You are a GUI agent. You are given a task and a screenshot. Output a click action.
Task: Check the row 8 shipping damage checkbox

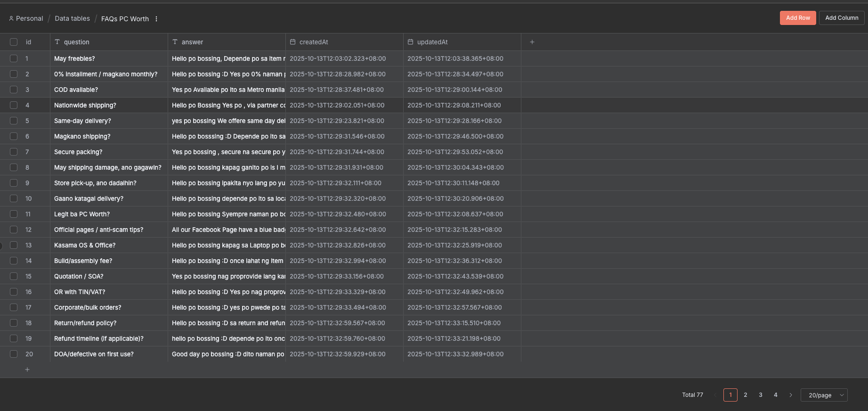coord(14,167)
